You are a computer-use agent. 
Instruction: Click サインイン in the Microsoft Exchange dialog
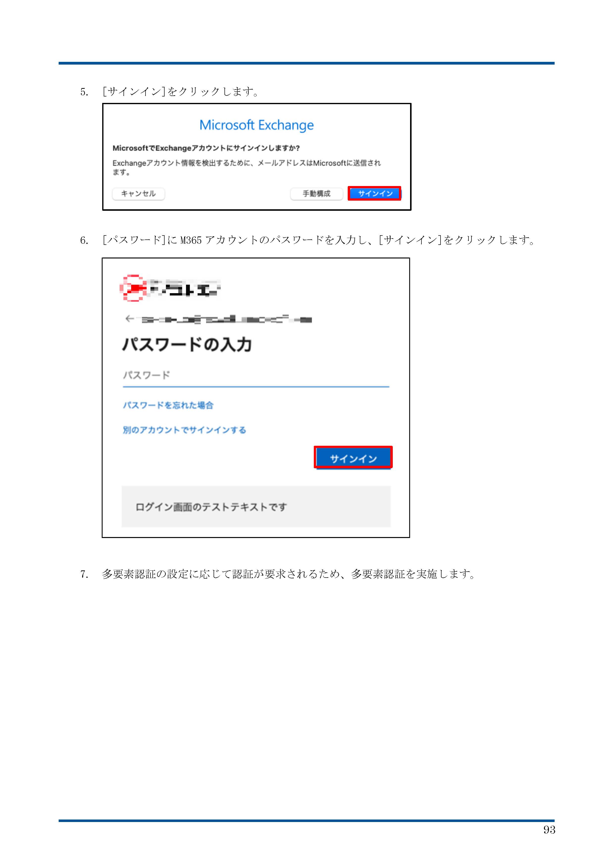click(374, 193)
